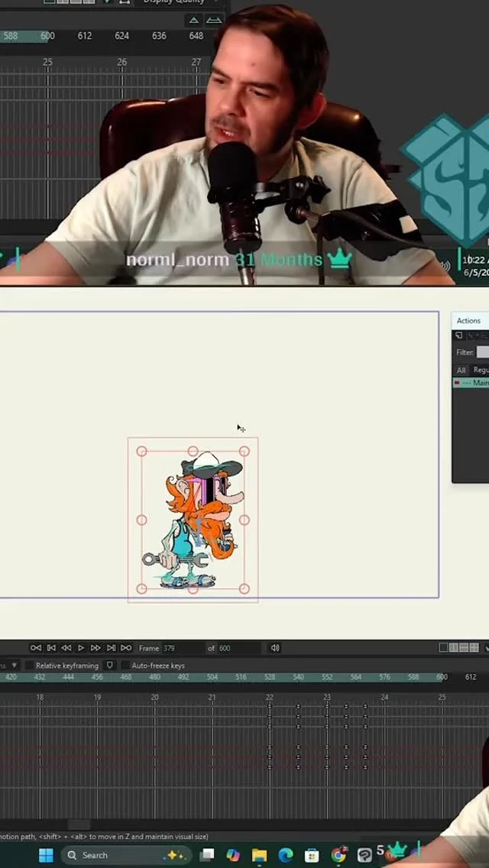
Task: Click top-left transform handle of the character
Action: point(142,452)
